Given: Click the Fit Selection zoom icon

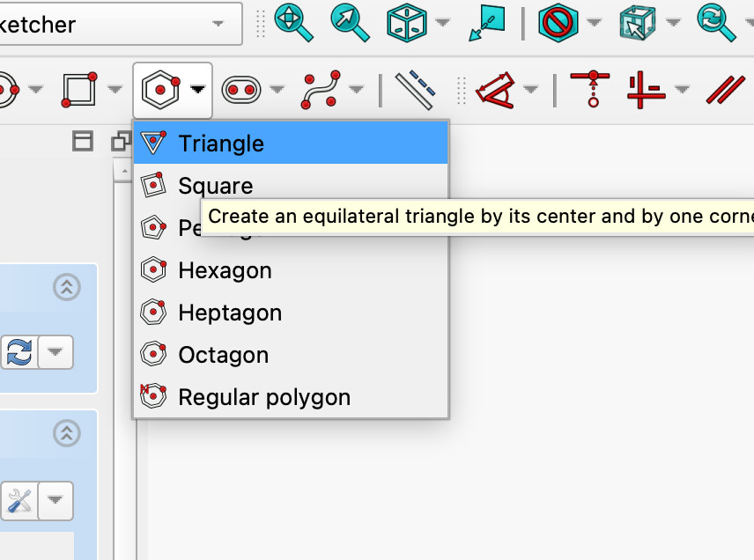Looking at the screenshot, I should pyautogui.click(x=350, y=23).
